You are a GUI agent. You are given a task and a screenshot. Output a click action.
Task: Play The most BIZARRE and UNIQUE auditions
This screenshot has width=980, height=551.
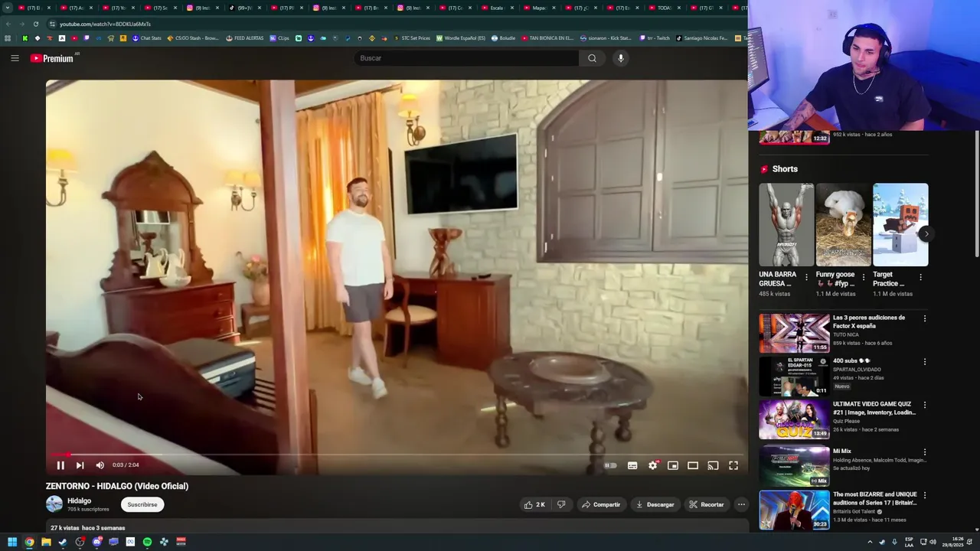pos(794,510)
